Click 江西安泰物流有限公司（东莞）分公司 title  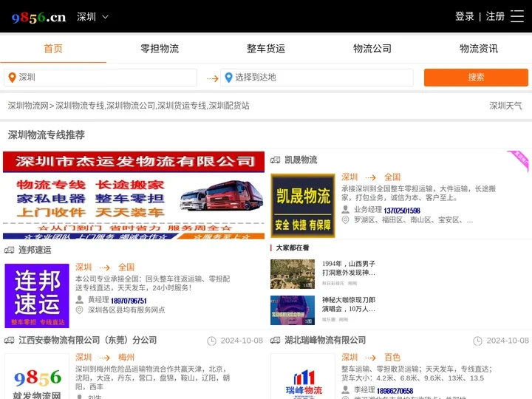point(87,341)
